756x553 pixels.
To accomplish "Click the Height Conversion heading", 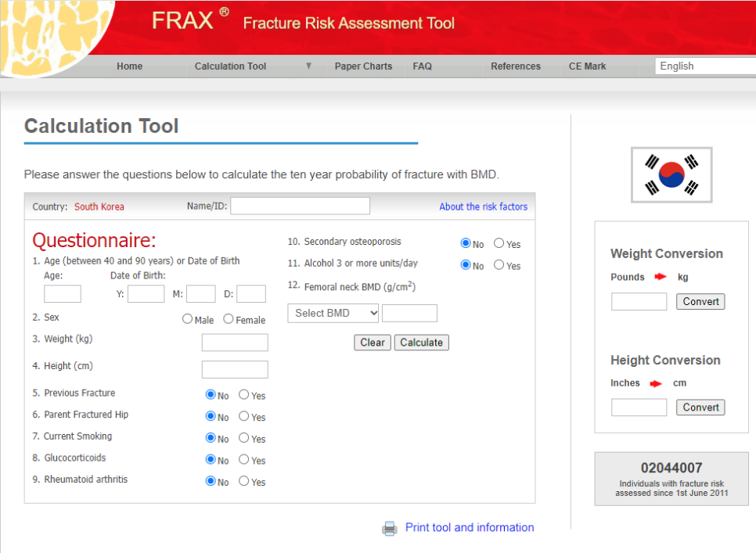I will point(665,361).
